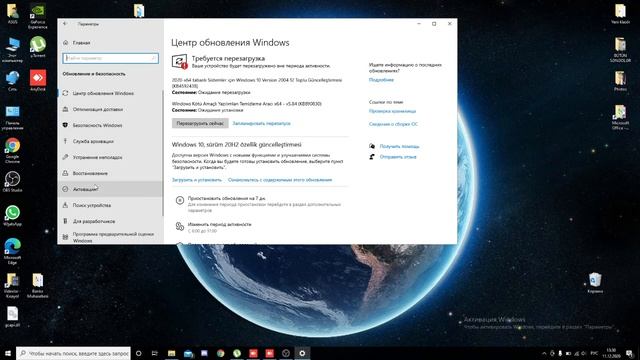Open the AnyDesk desktop shortcut
This screenshot has width=640, height=360.
tap(38, 80)
